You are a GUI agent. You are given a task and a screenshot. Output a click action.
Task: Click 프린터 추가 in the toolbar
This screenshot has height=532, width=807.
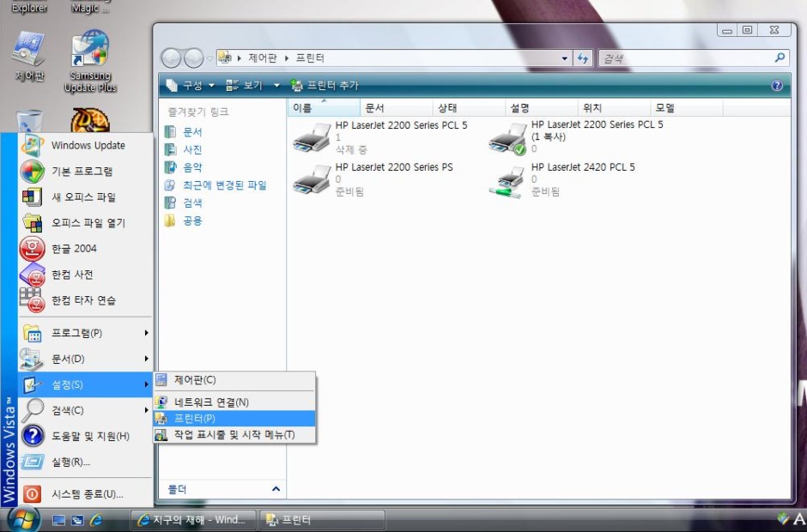325,86
